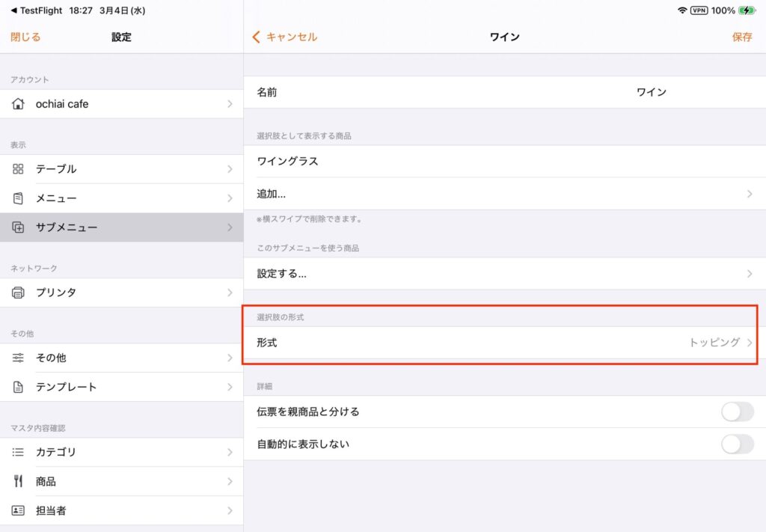The image size is (766, 532).
Task: Enable the 伝票を親商品と分ける switch
Action: (736, 412)
